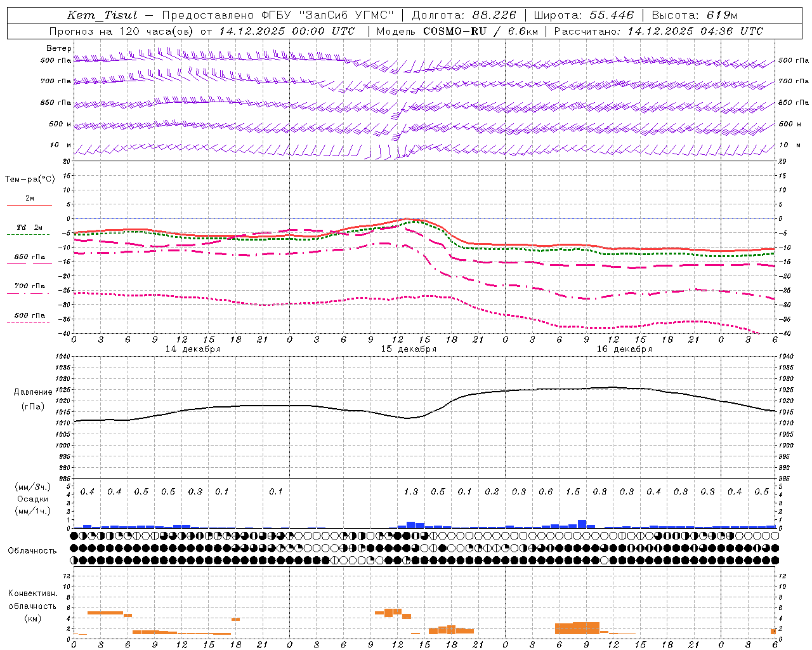This screenshot has width=812, height=650.
Task: Select the Осадки precipitation label
Action: coord(33,499)
